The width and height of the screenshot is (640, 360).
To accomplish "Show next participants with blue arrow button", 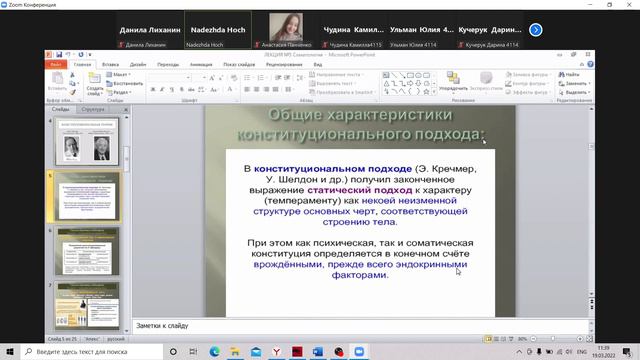I will 536,30.
